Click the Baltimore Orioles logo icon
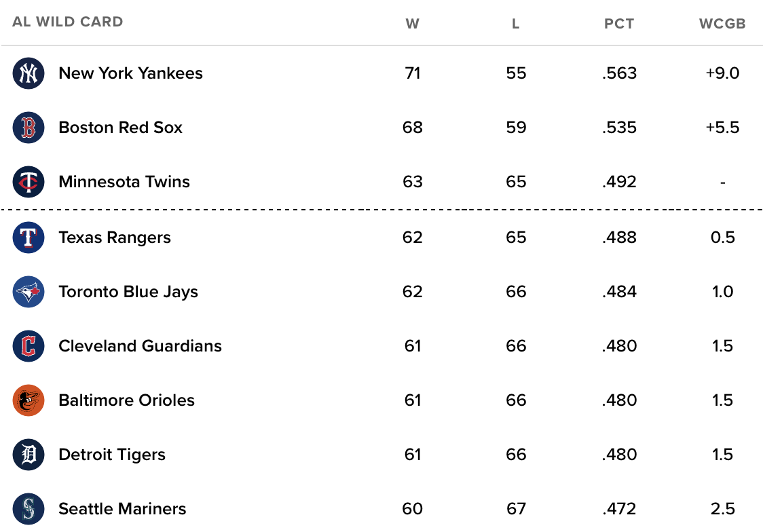 [29, 400]
